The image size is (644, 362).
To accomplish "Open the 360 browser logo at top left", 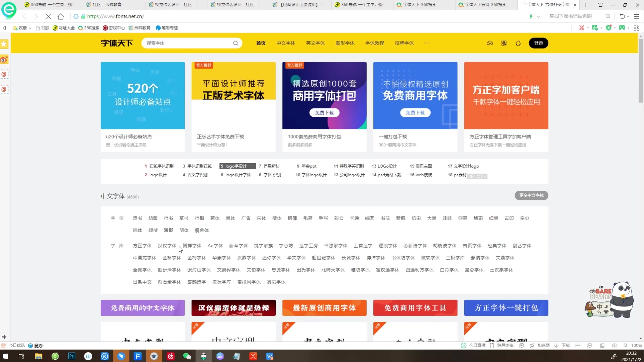I will (x=9, y=10).
